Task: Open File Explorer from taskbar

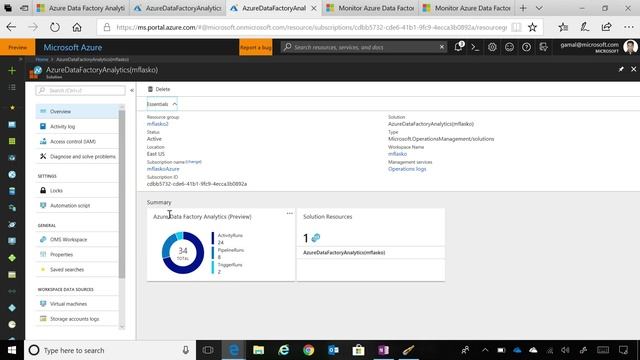Action: tap(258, 350)
